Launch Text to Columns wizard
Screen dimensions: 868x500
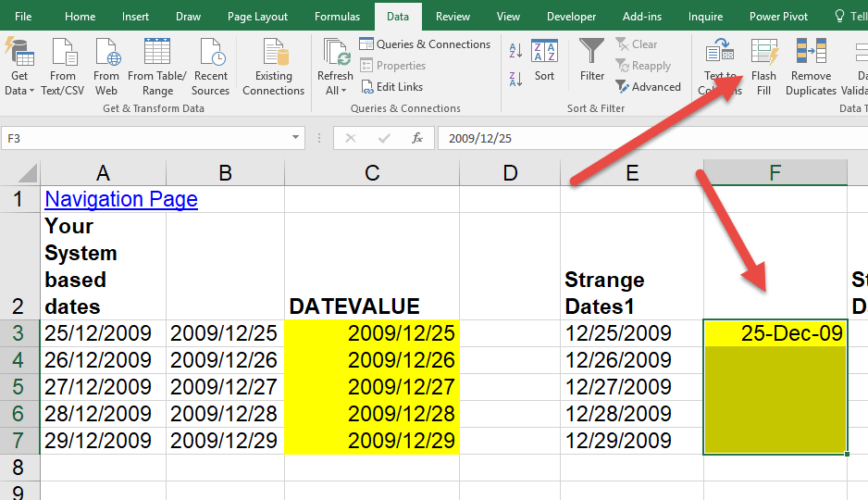[720, 67]
